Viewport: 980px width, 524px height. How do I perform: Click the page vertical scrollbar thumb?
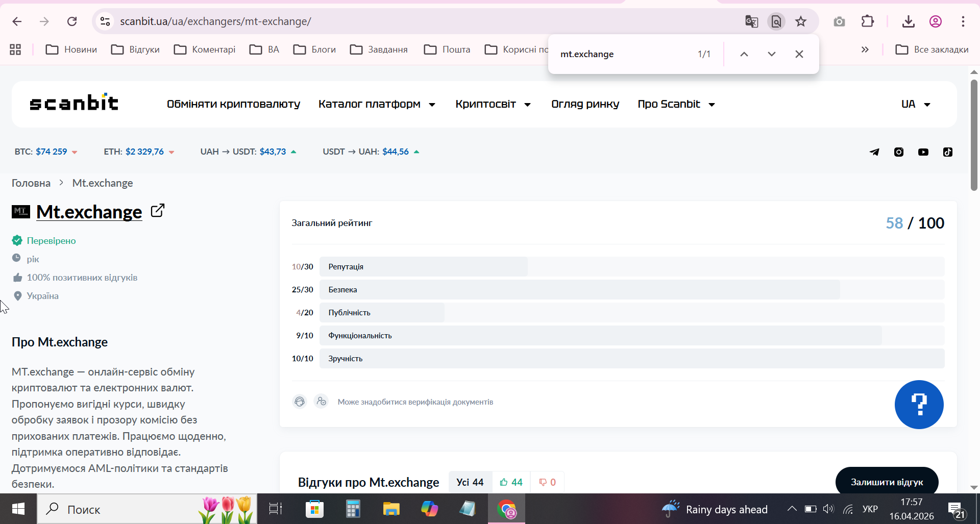coord(974,135)
